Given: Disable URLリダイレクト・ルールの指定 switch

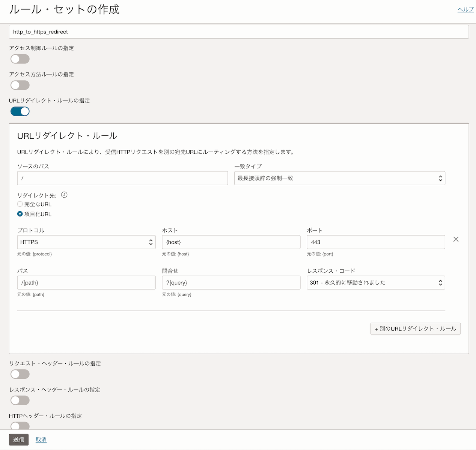Looking at the screenshot, I should (x=20, y=111).
